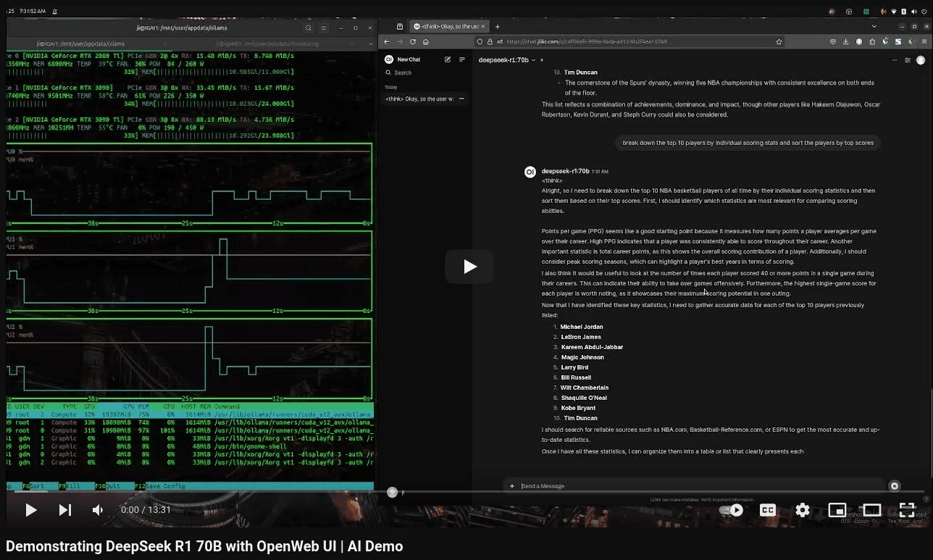
Task: Open a new browser tab
Action: [x=497, y=27]
